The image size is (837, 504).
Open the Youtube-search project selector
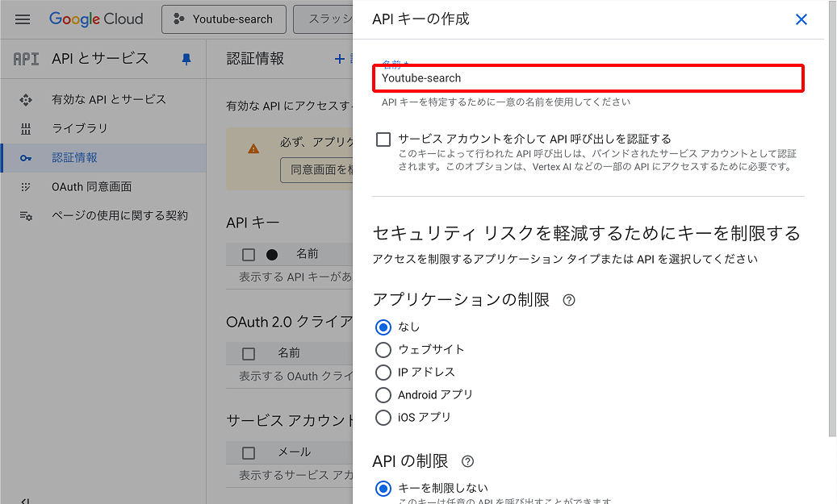click(x=224, y=19)
